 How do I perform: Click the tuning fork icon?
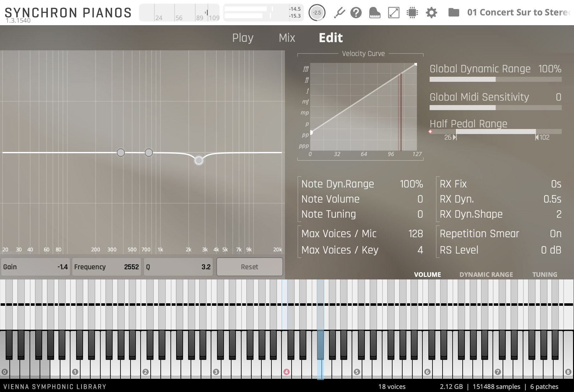pos(339,13)
